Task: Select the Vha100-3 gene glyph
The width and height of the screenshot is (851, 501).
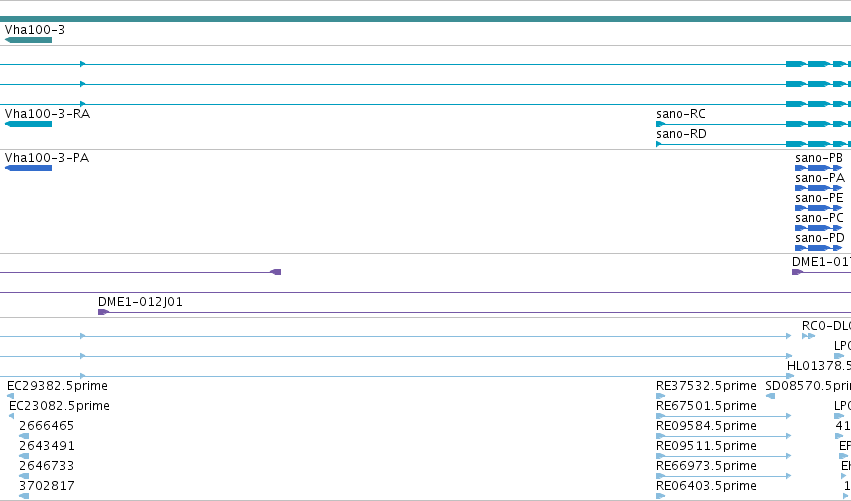Action: coord(28,40)
